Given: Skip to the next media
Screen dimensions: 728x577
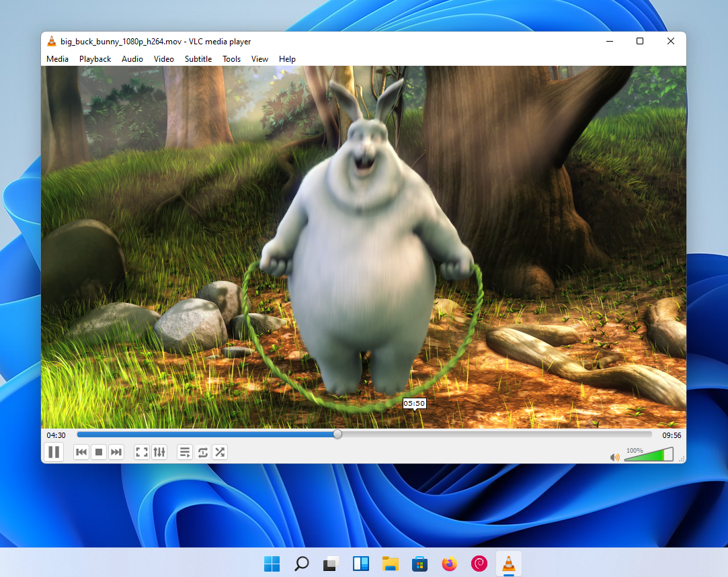Looking at the screenshot, I should [116, 452].
